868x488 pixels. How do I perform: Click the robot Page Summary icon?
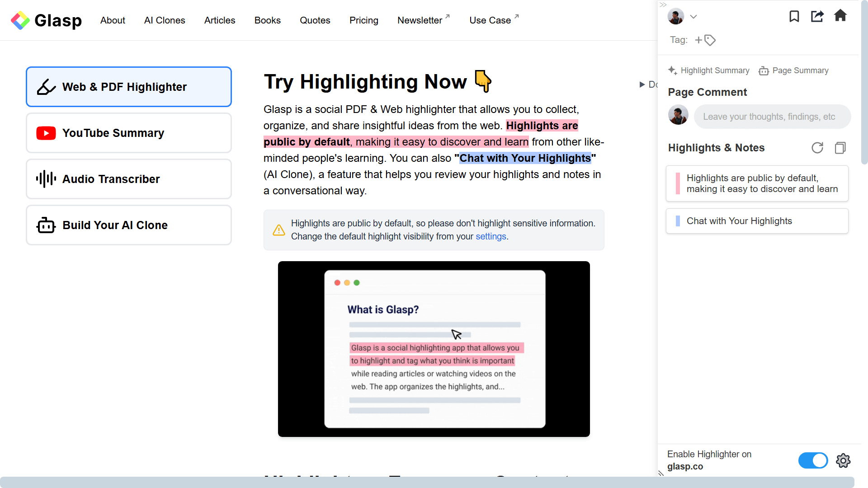pyautogui.click(x=764, y=70)
